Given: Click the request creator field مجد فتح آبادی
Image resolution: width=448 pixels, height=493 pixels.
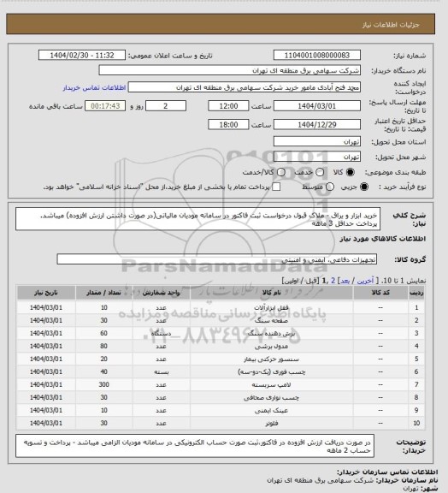Looking at the screenshot, I should pos(245,87).
